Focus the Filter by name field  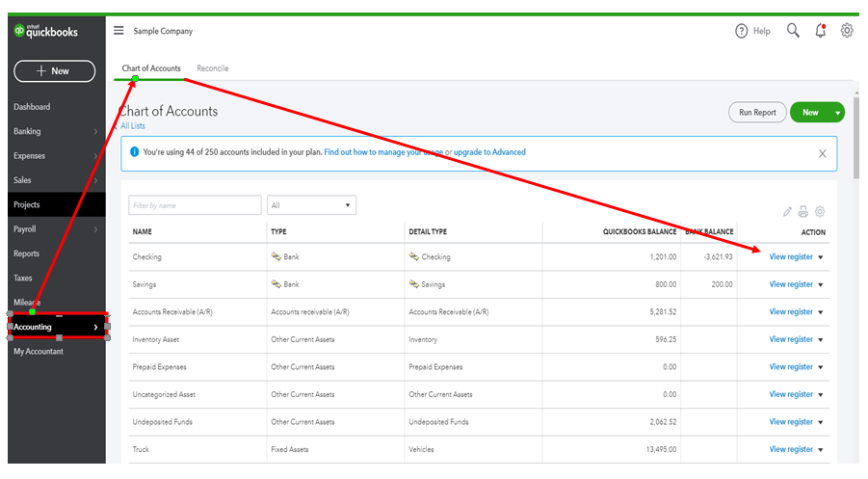pyautogui.click(x=195, y=205)
